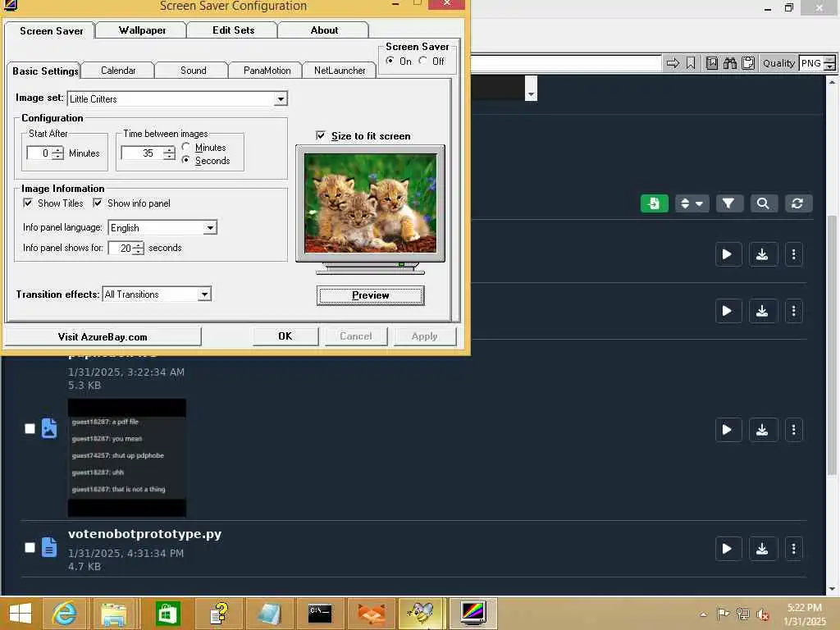Open more options for first file row

(x=793, y=254)
